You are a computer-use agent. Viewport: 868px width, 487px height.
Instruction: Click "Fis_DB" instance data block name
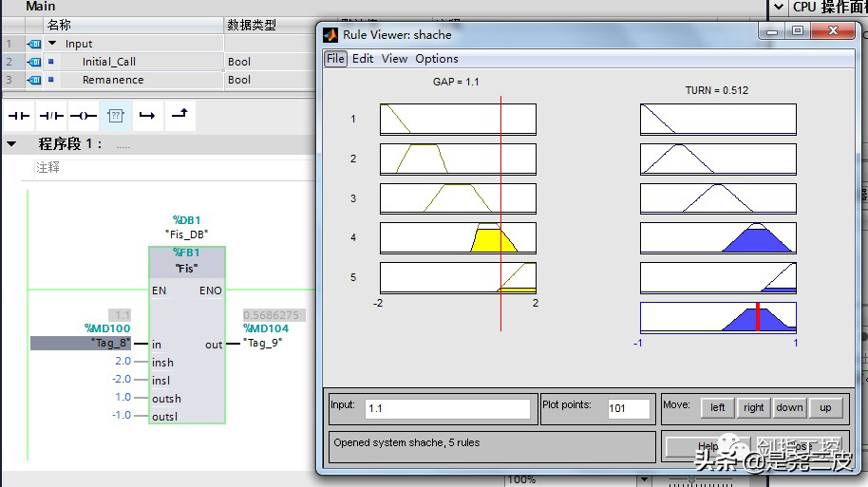tap(187, 234)
